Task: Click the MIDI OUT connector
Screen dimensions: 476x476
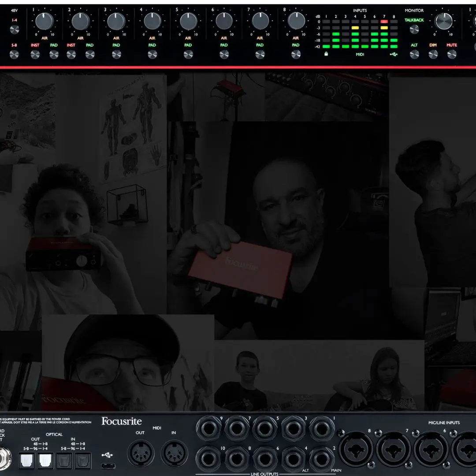Action: click(x=141, y=454)
